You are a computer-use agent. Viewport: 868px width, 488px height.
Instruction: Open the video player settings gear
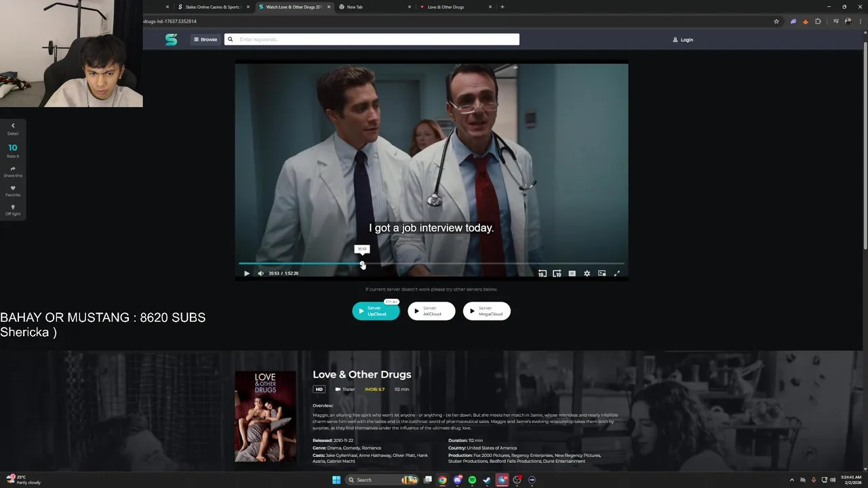587,273
